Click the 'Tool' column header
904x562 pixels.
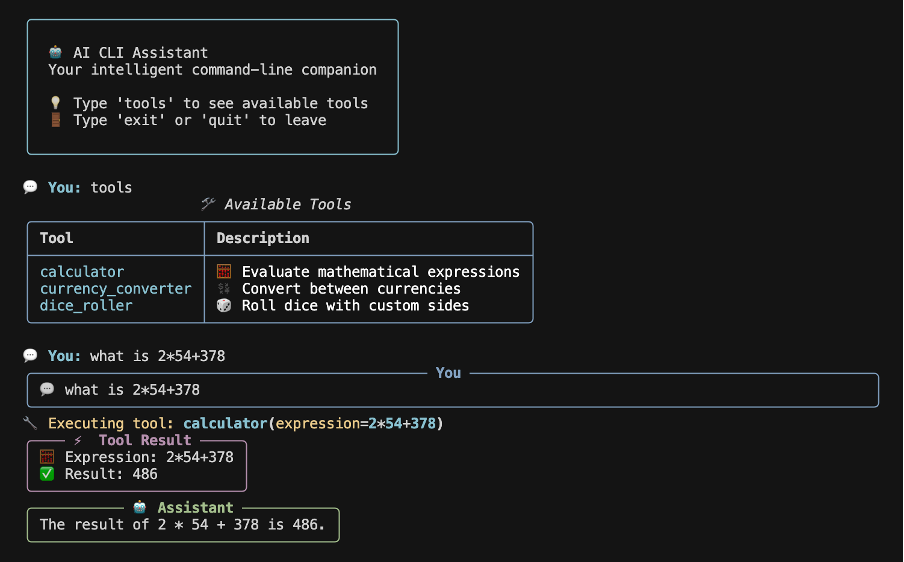(56, 237)
